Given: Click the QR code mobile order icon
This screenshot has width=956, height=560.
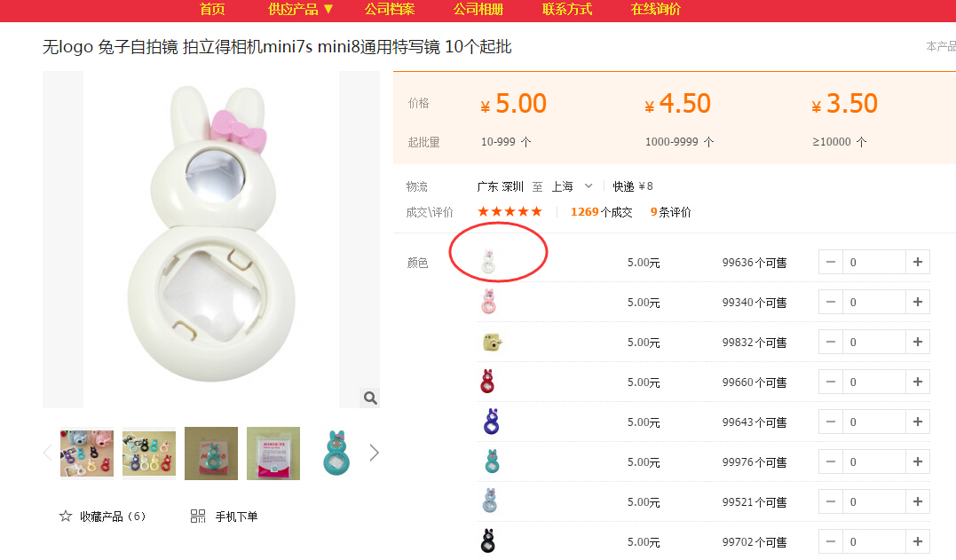Looking at the screenshot, I should [198, 517].
